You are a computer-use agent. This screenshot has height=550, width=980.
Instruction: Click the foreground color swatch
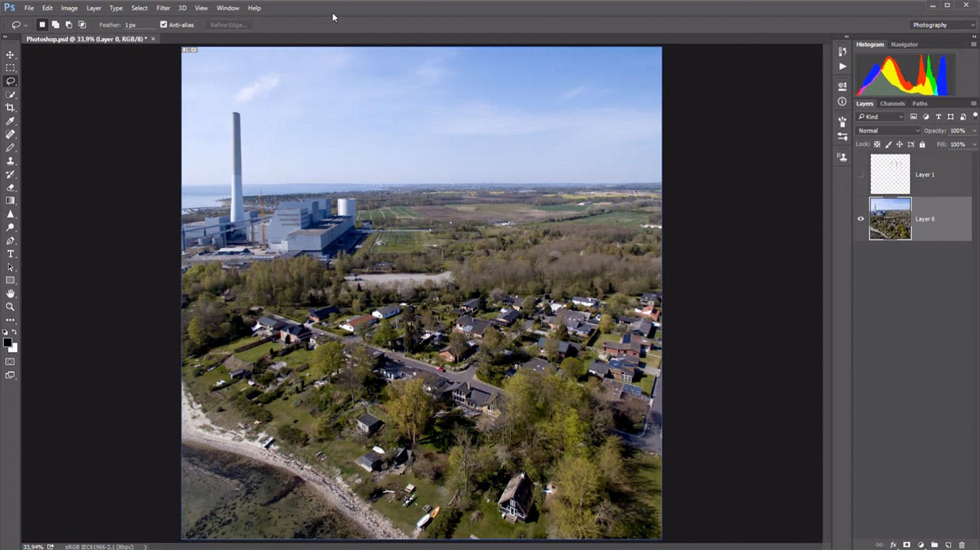click(x=7, y=343)
